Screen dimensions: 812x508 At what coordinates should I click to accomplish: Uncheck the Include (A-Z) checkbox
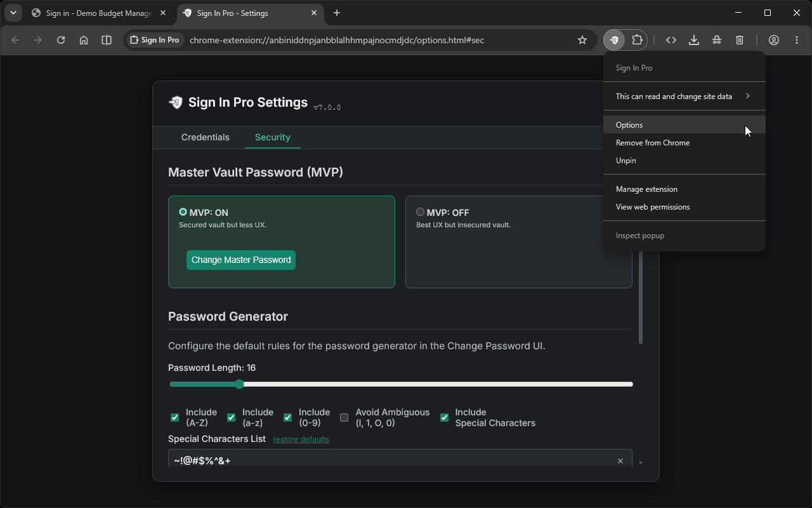tap(174, 417)
